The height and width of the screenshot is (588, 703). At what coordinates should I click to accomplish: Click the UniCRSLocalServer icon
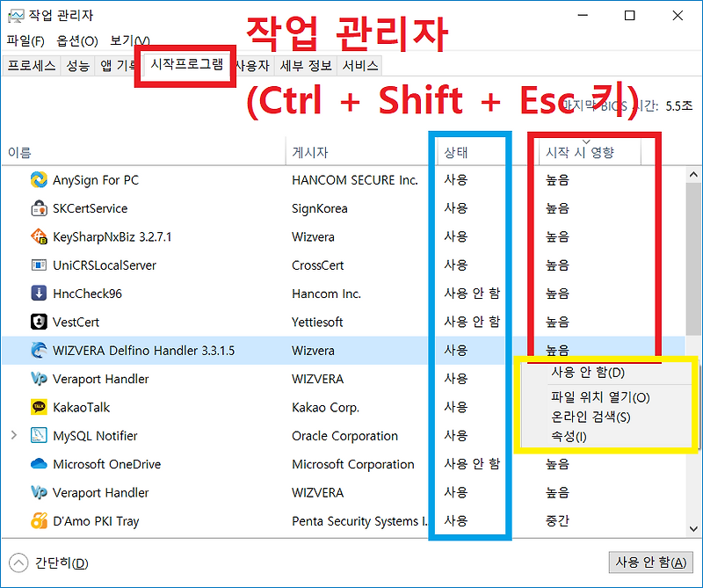39,265
